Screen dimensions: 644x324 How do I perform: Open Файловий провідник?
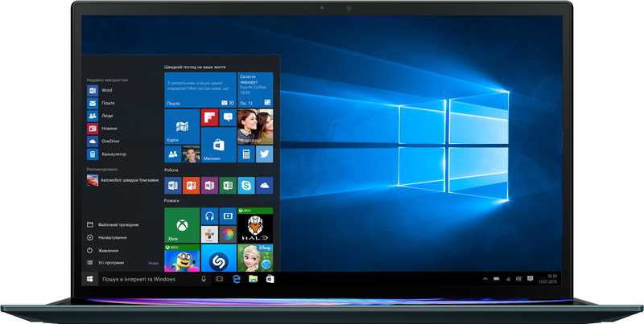point(113,225)
